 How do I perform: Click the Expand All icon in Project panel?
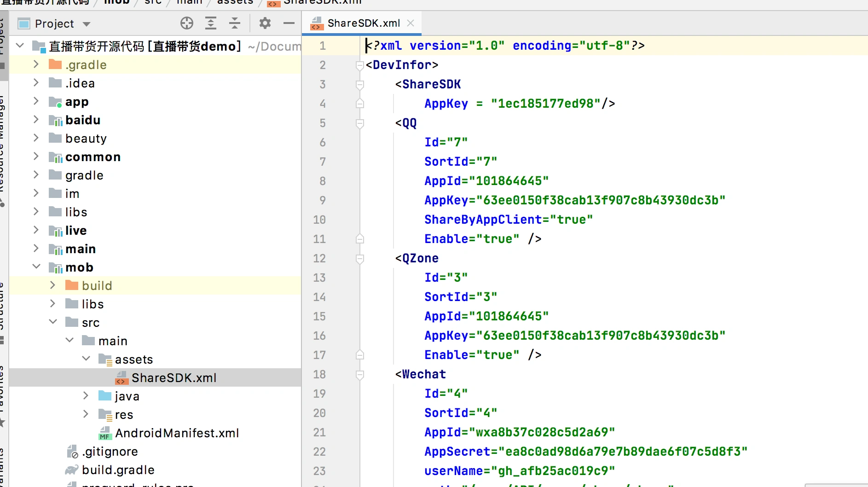[211, 23]
